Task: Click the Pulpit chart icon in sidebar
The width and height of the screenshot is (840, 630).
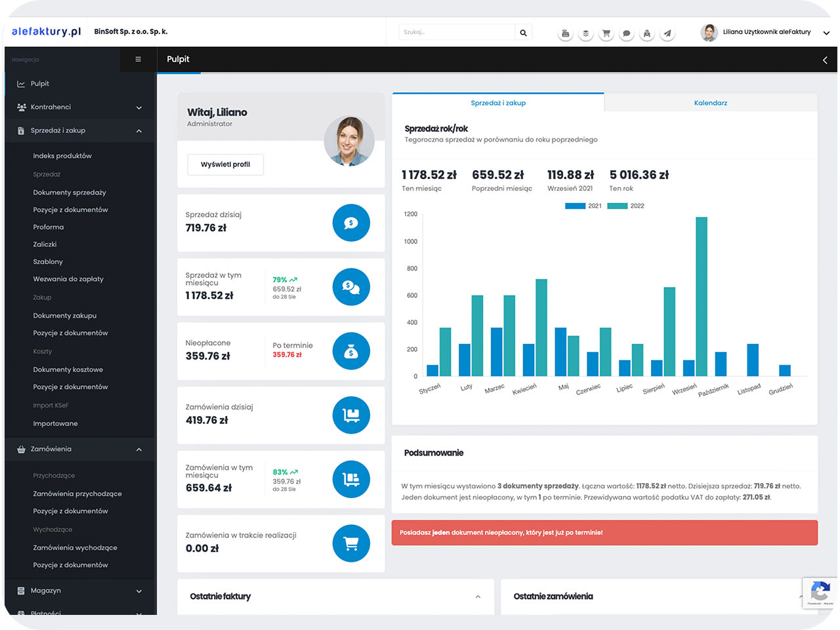Action: 21,84
